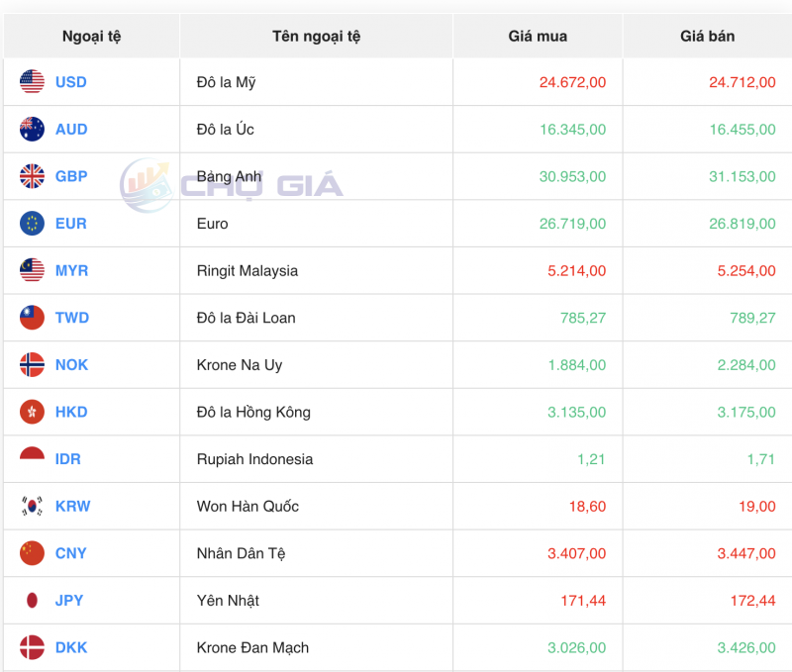Image resolution: width=792 pixels, height=672 pixels.
Task: Click the Giá mua column header
Action: [x=536, y=36]
